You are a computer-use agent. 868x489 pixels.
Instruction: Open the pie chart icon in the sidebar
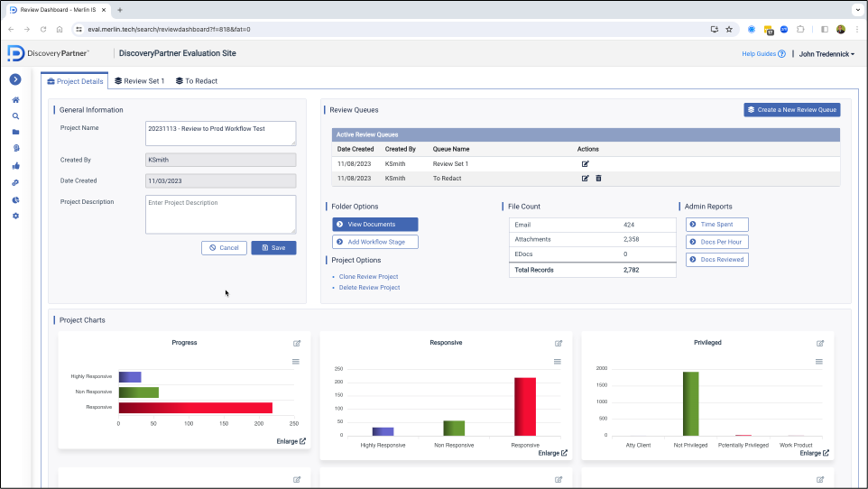[15, 199]
